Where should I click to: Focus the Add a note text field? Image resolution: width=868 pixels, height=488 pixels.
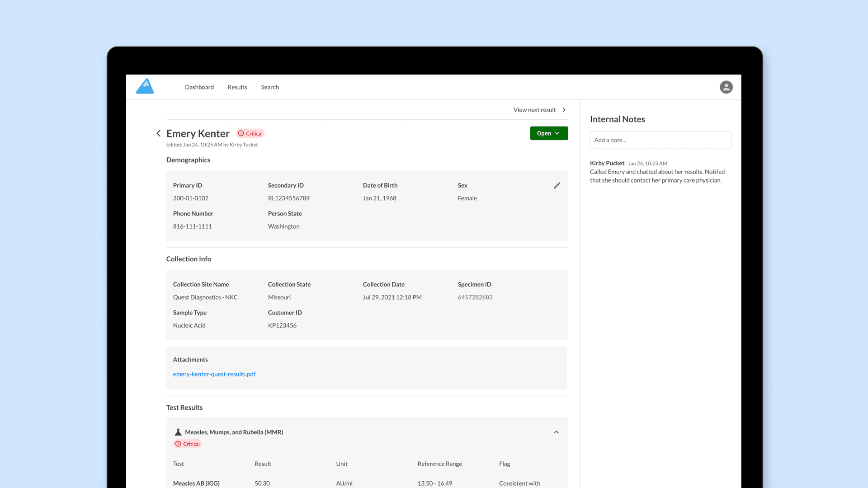pos(660,140)
